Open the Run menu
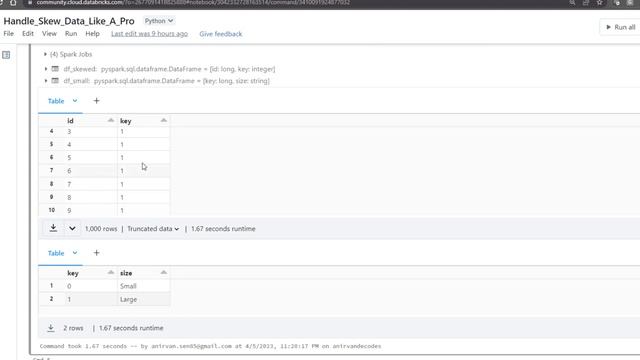The width and height of the screenshot is (640, 360). pos(71,34)
